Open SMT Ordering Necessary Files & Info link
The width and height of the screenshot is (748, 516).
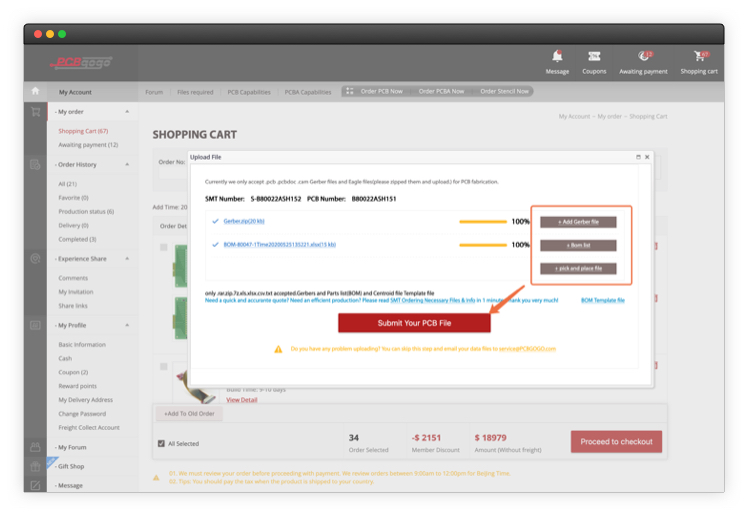433,300
